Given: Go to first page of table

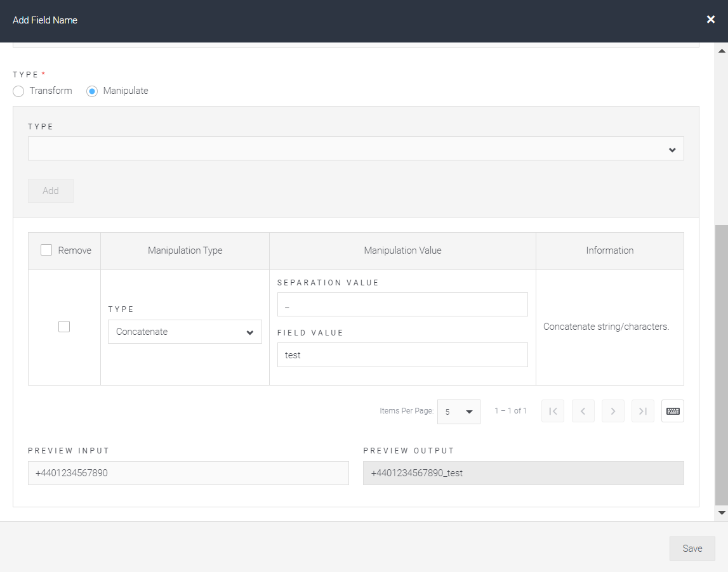Looking at the screenshot, I should coord(553,411).
